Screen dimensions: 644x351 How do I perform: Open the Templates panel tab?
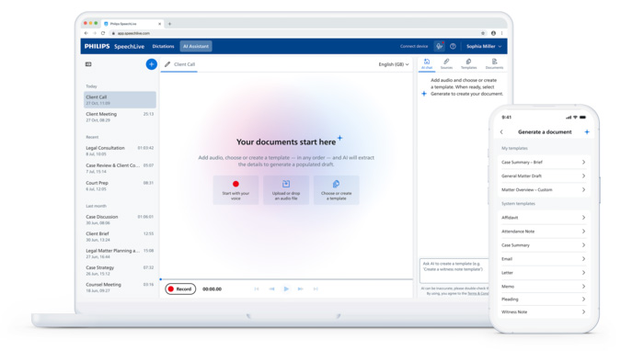(x=468, y=63)
